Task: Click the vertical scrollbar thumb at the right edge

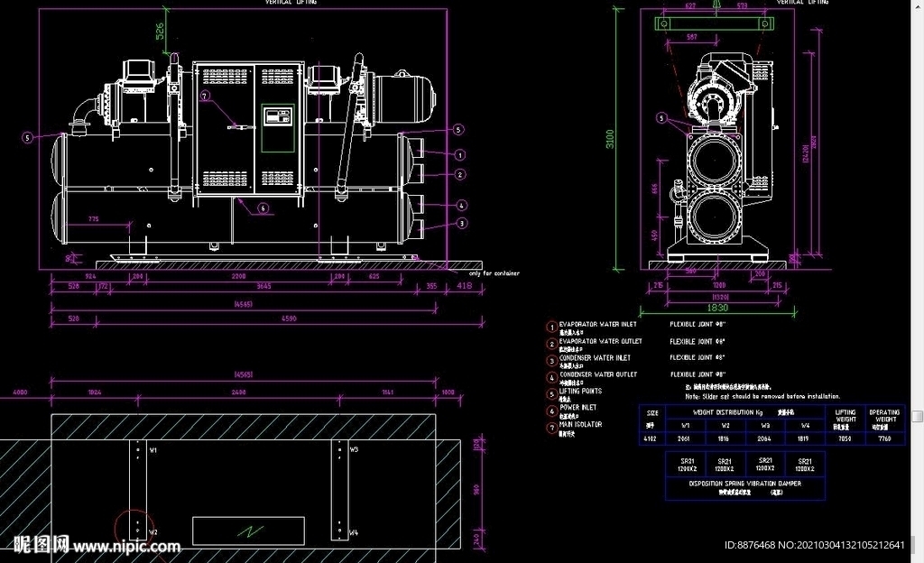Action: tap(918, 416)
